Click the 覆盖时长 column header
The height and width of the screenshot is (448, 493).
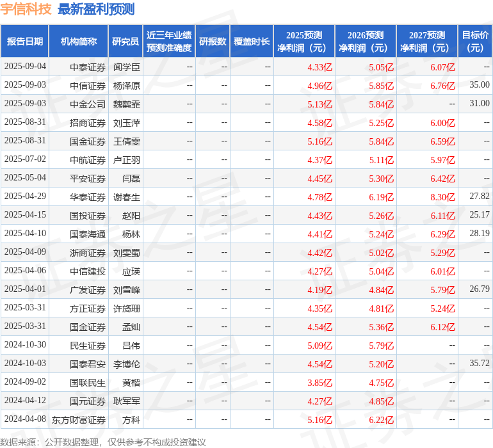coord(252,41)
